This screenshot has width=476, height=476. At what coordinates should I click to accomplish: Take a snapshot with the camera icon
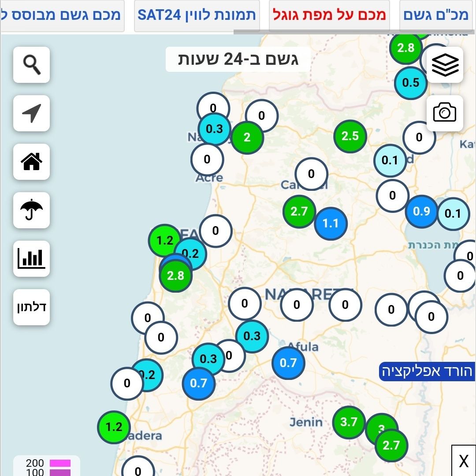445,113
